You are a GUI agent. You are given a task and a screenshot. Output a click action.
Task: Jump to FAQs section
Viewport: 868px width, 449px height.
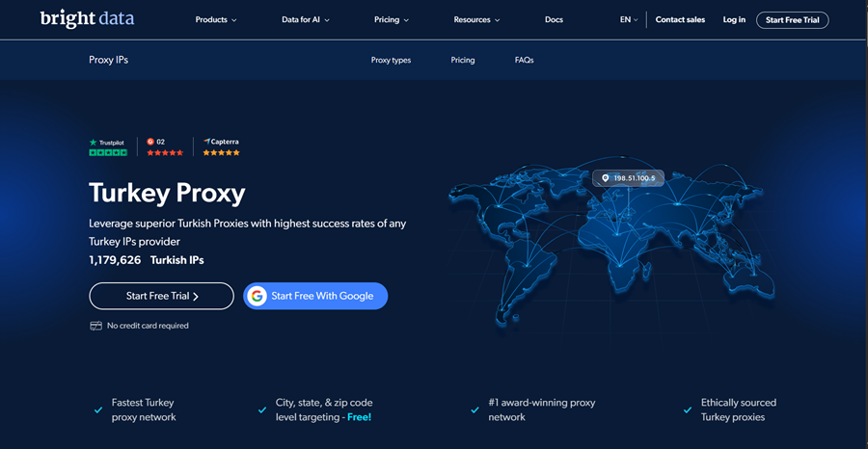tap(525, 61)
